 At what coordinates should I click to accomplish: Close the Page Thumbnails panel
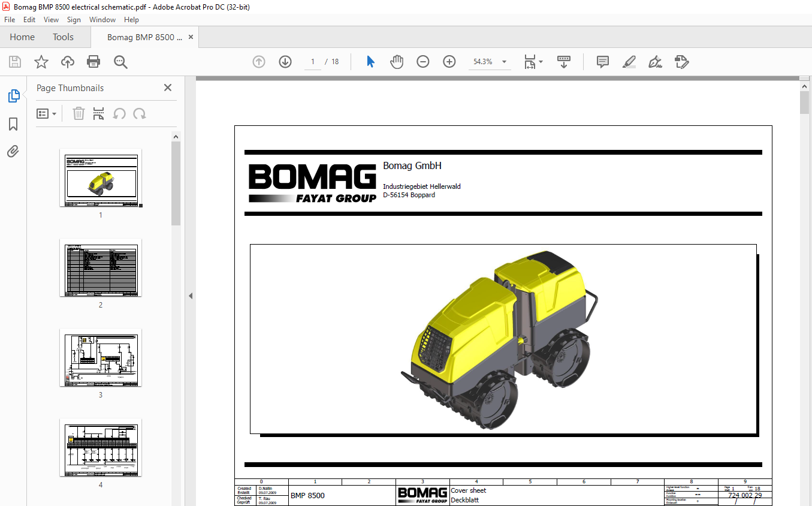pos(168,88)
